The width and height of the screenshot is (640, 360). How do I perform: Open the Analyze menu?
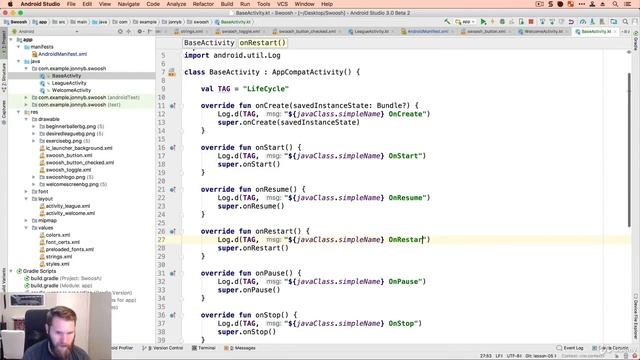pyautogui.click(x=176, y=4)
